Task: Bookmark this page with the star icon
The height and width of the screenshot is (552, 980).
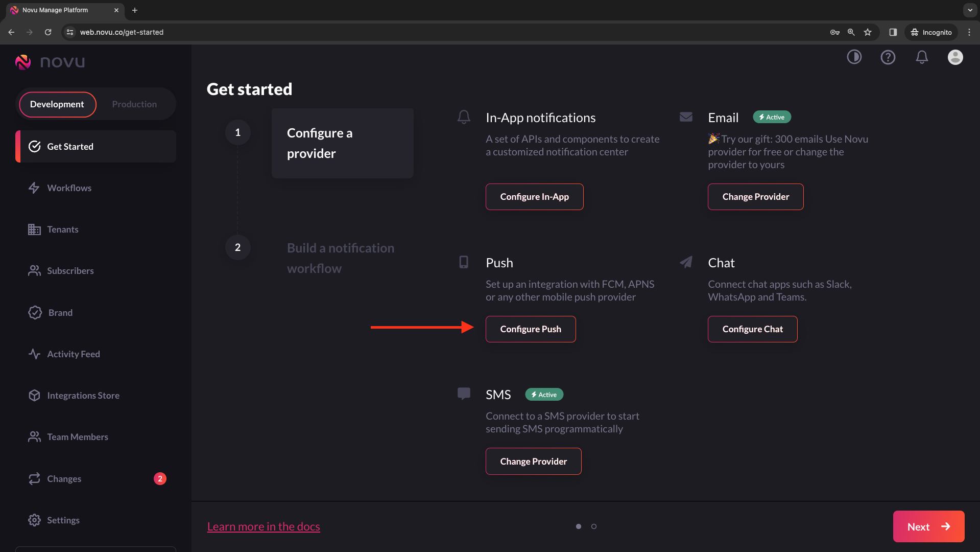Action: [x=867, y=32]
